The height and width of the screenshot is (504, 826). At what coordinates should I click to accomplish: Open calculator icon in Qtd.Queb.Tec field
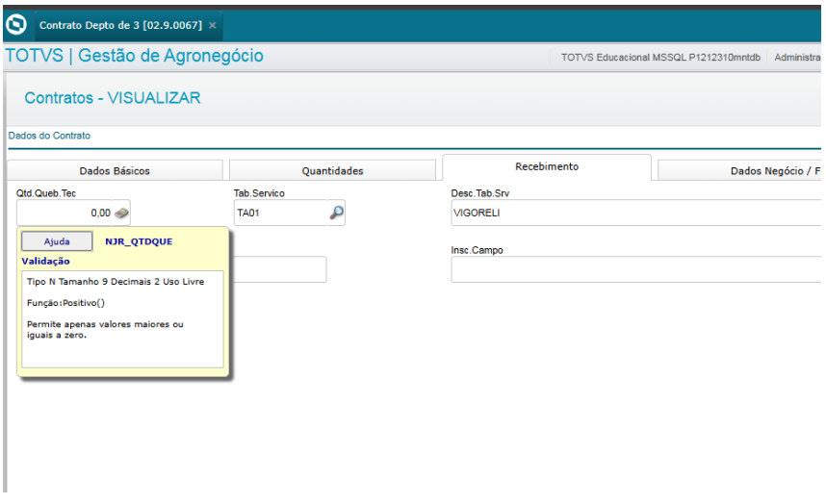(121, 214)
